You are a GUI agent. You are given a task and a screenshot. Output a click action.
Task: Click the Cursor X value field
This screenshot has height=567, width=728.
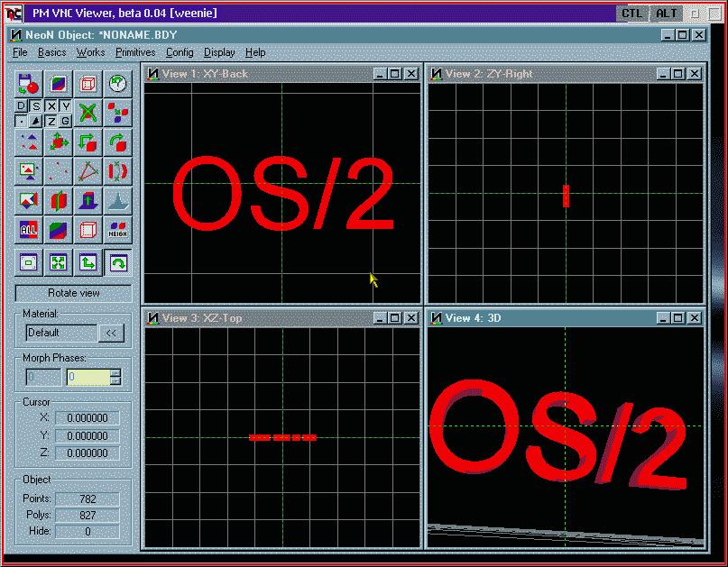[x=88, y=418]
